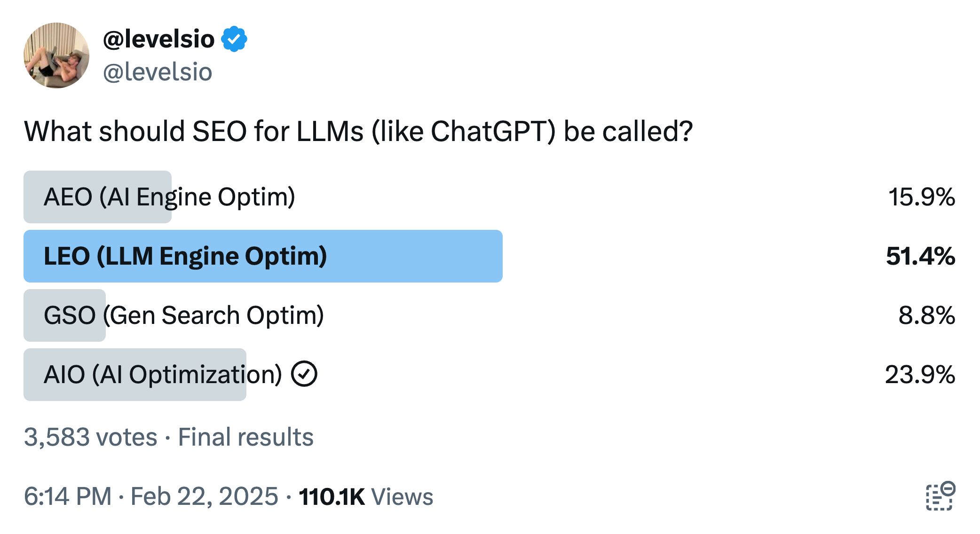The width and height of the screenshot is (980, 534).
Task: View the 110.1K Views count
Action: [365, 496]
